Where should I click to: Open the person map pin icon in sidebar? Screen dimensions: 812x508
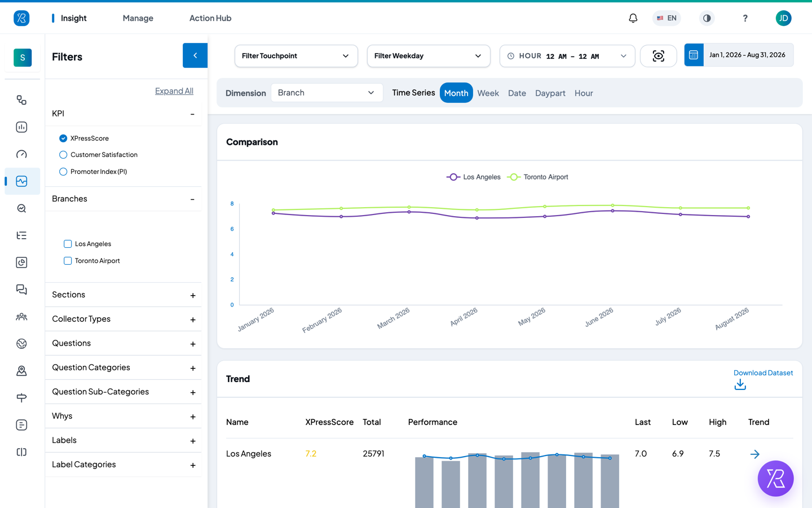click(21, 371)
